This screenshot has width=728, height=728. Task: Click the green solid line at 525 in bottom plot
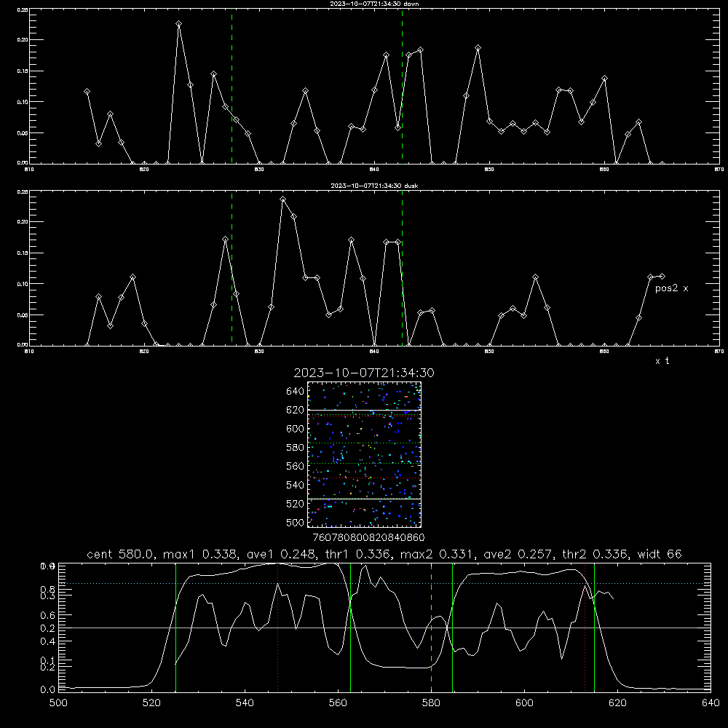tap(175, 628)
